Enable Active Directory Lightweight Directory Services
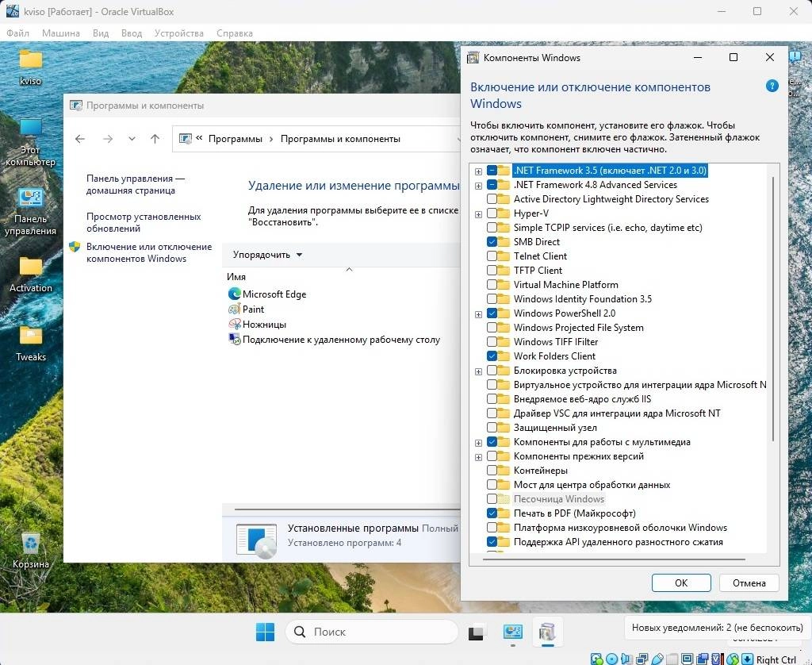812x665 pixels. [x=492, y=199]
